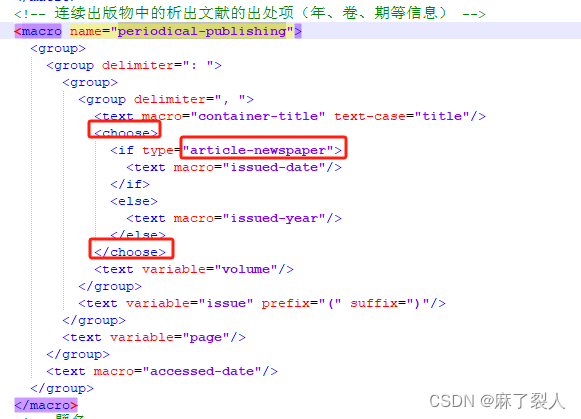Click the text macro="container-title" line
Image resolution: width=581 pixels, height=419 pixels.
tap(290, 116)
